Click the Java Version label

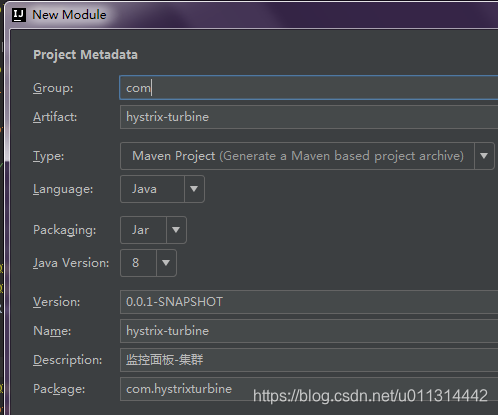click(x=71, y=263)
